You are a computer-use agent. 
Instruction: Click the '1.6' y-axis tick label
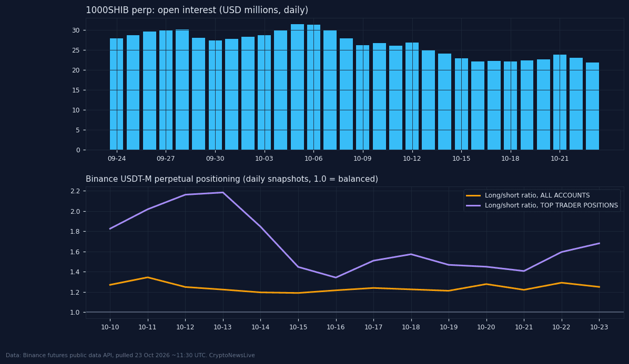pos(75,252)
